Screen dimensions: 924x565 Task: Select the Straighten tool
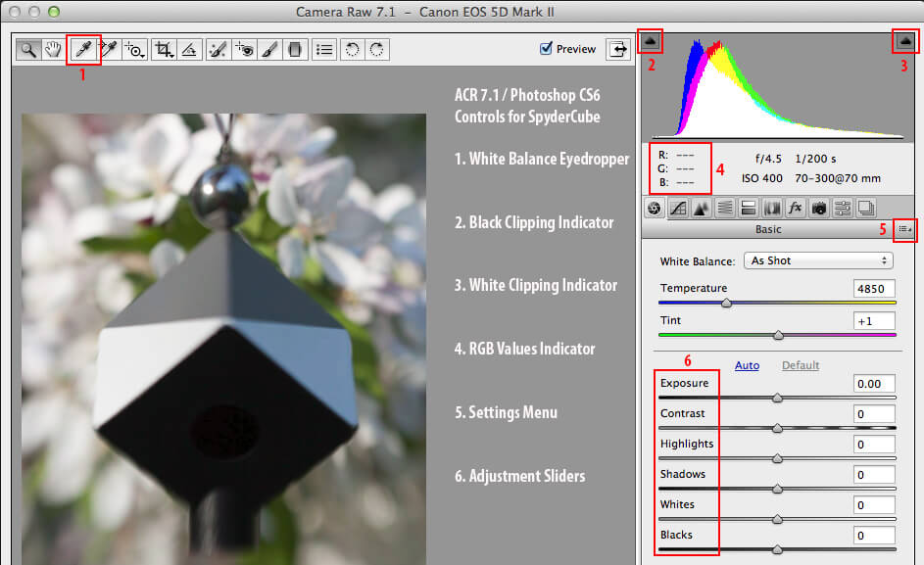(x=190, y=49)
